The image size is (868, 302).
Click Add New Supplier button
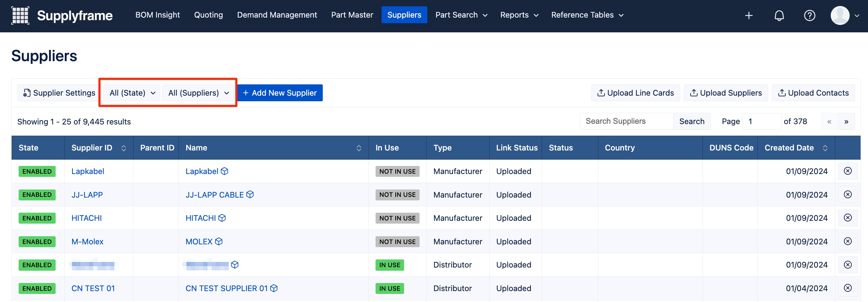click(x=280, y=93)
